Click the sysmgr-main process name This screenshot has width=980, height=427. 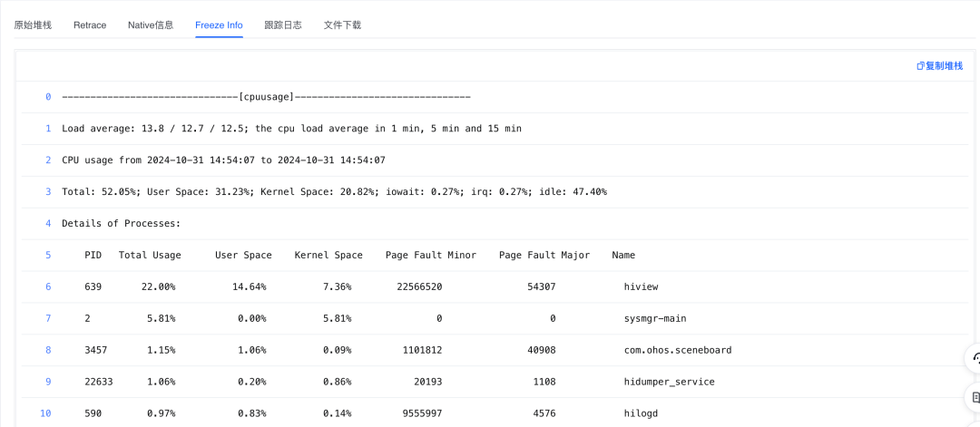[x=655, y=318]
